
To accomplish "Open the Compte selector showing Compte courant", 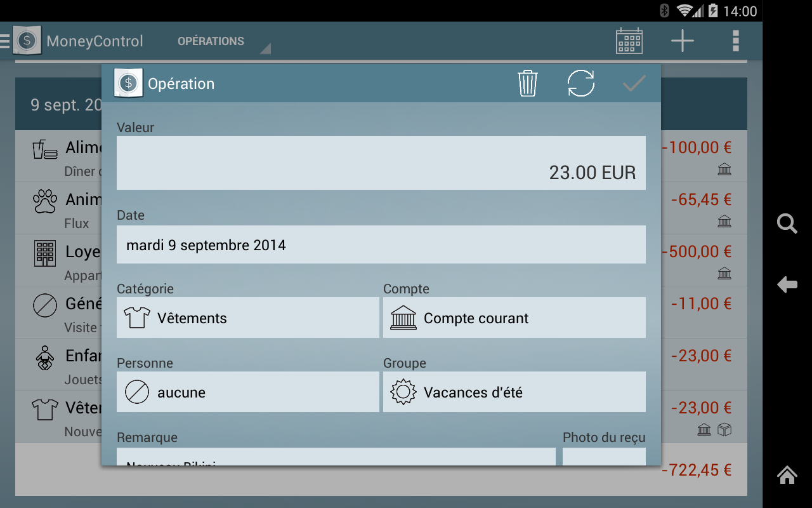I will click(514, 317).
